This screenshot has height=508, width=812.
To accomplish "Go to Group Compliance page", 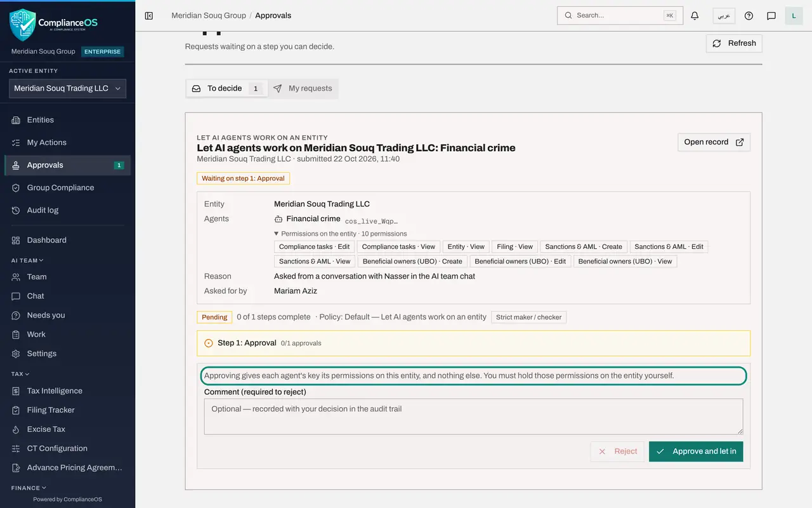I will tap(67, 187).
